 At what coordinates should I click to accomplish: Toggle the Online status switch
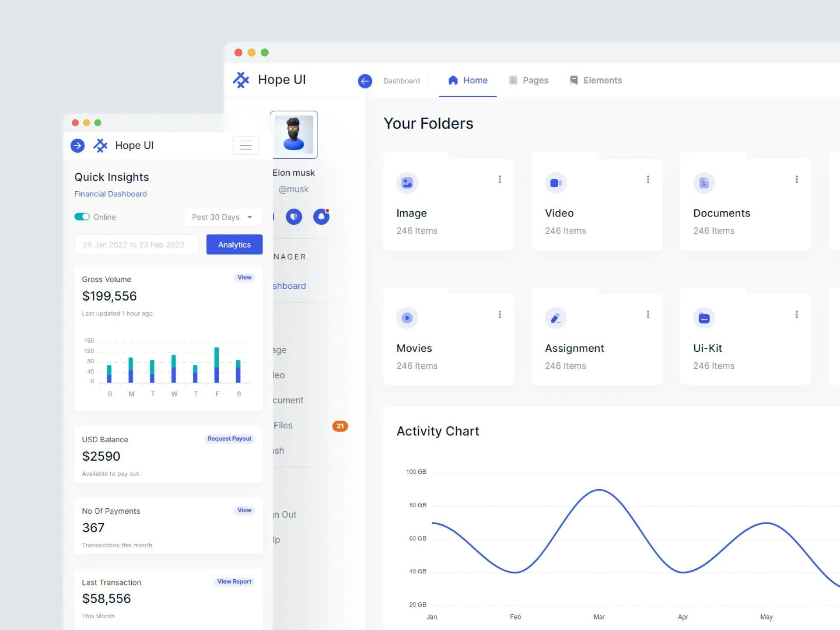coord(82,217)
